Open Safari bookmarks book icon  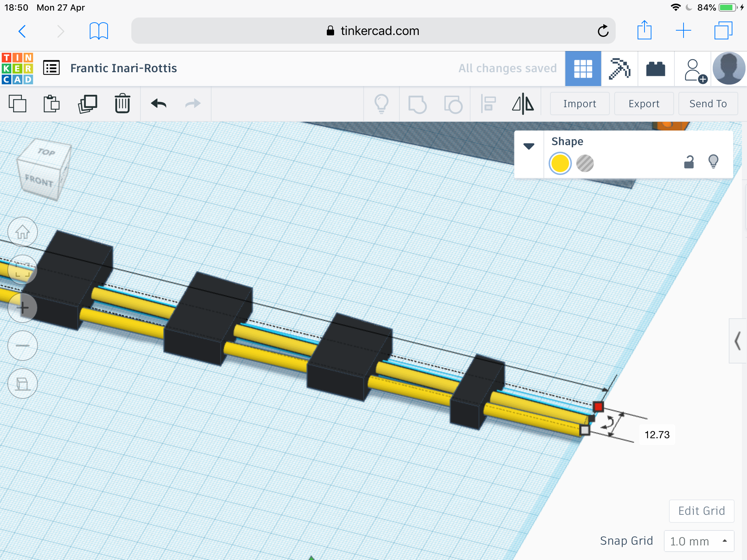point(99,31)
